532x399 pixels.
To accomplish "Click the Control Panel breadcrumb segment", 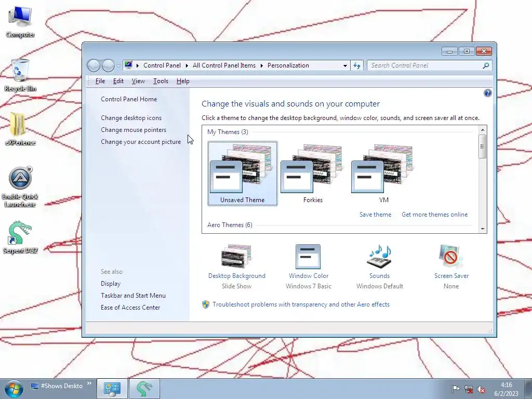I will [x=162, y=65].
